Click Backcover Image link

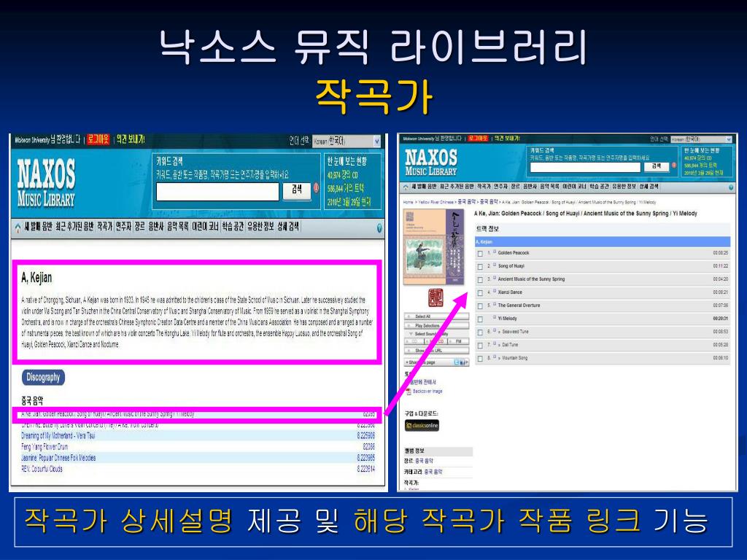click(427, 392)
